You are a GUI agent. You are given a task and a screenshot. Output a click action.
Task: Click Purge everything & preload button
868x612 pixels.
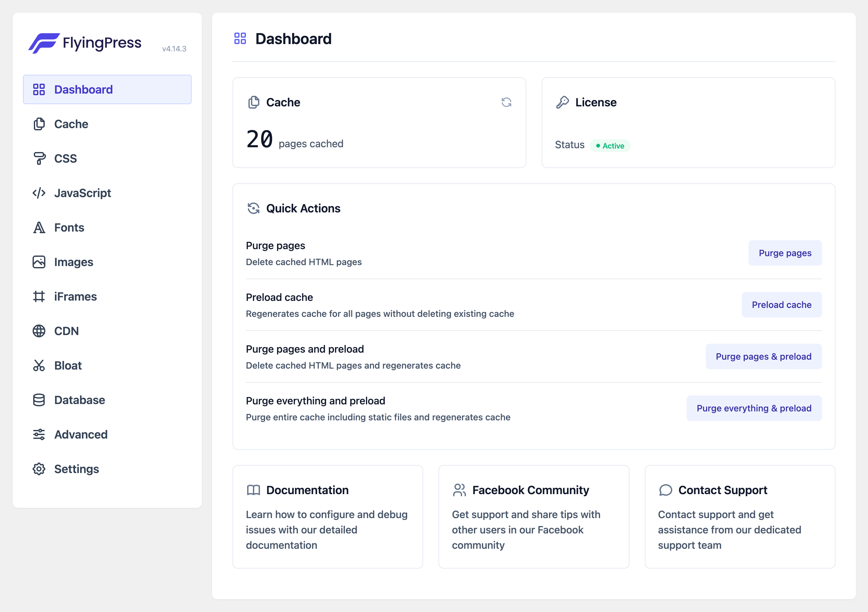(x=753, y=408)
